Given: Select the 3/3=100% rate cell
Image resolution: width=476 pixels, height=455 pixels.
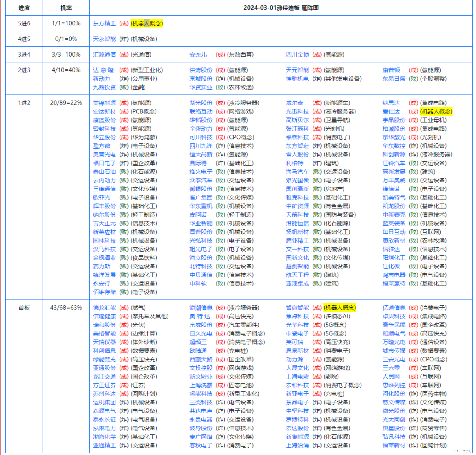Looking at the screenshot, I should pos(66,55).
